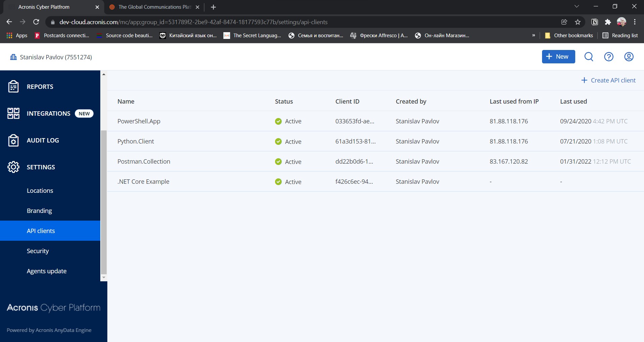The width and height of the screenshot is (644, 342).
Task: Select the API clients menu item
Action: click(x=50, y=231)
